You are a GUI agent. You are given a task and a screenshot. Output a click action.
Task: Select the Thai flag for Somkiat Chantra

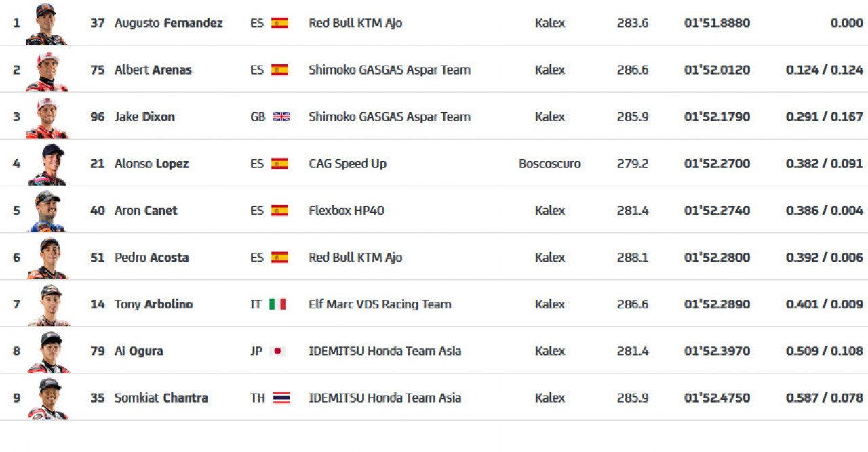point(281,398)
